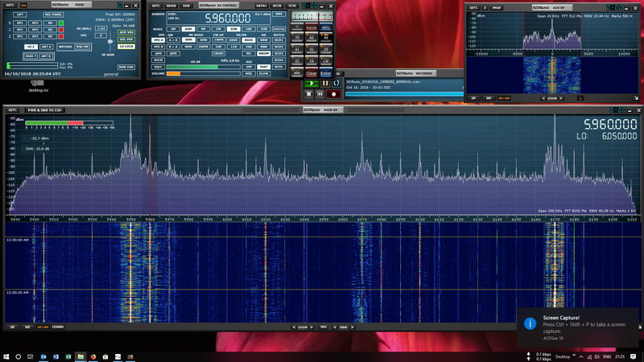The width and height of the screenshot is (644, 362).
Task: Rewind the recording to start
Action: coord(320,94)
